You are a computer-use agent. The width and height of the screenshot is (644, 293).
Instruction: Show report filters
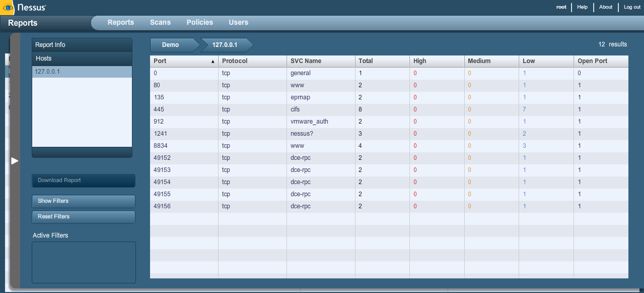coord(83,201)
